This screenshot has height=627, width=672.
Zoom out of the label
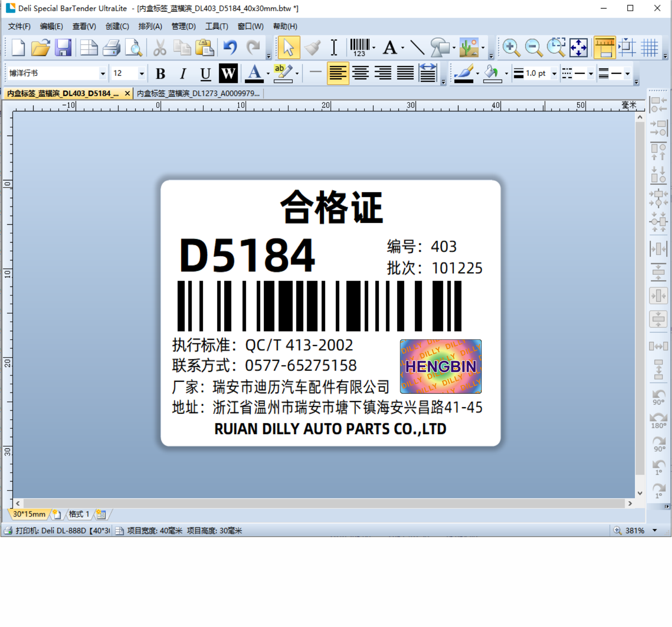coord(534,47)
